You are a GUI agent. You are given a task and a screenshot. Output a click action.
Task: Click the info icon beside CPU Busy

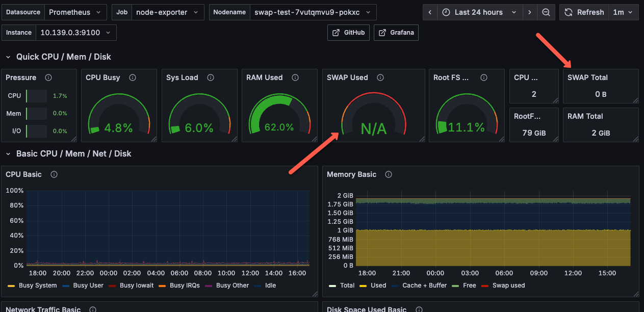133,77
